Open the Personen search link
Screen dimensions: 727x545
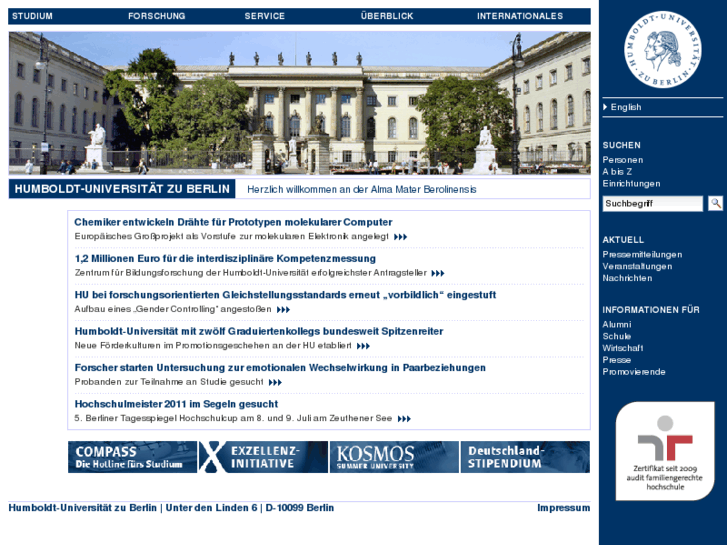[x=623, y=160]
